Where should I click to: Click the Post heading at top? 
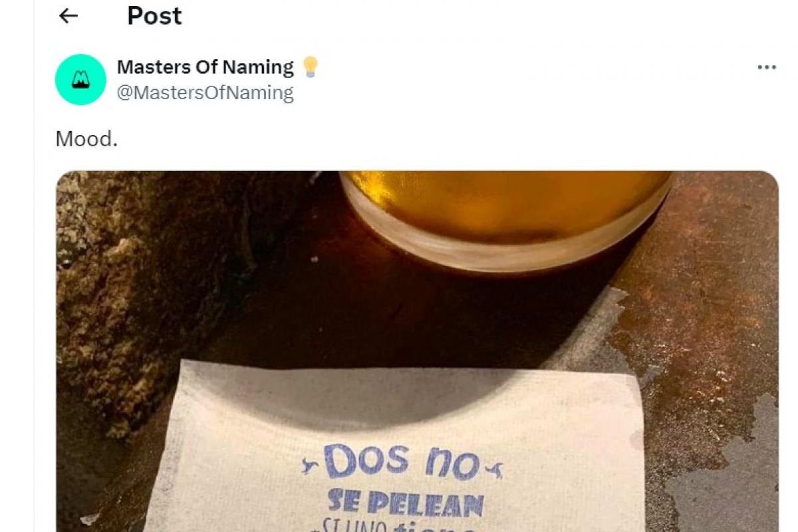click(154, 16)
